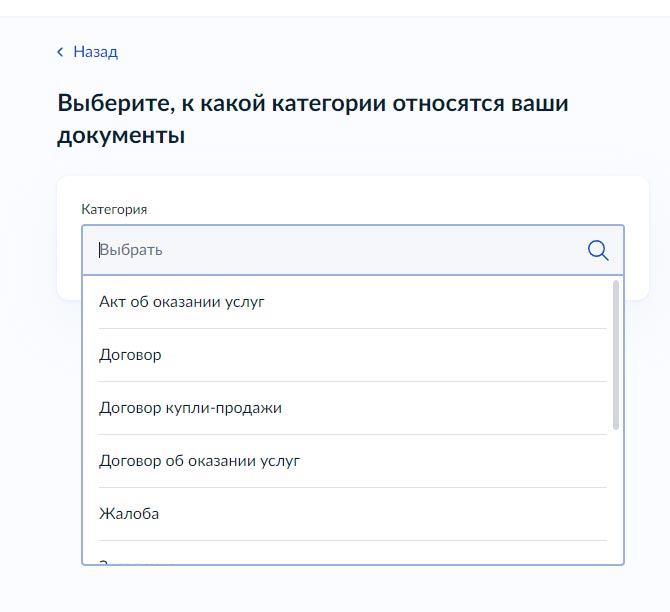Click the magnifier search icon in Категория field
The height and width of the screenshot is (612, 670).
[x=598, y=250]
